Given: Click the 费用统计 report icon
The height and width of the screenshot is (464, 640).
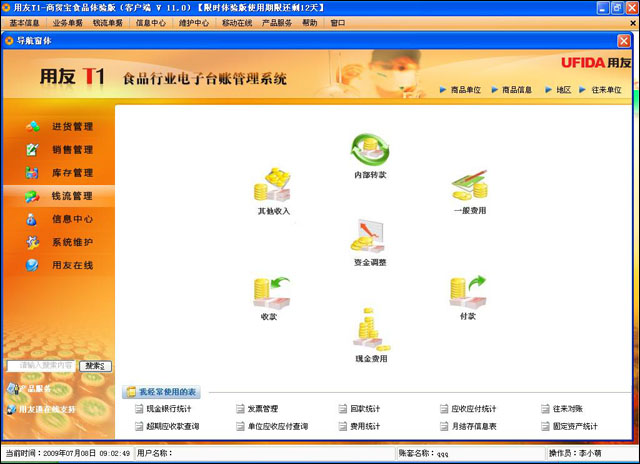Looking at the screenshot, I should pos(343,426).
